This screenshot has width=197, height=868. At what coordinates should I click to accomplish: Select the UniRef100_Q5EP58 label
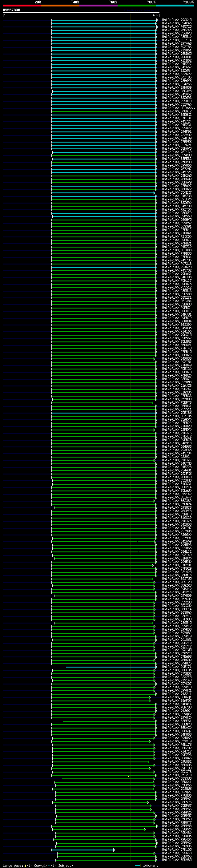pos(177,826)
